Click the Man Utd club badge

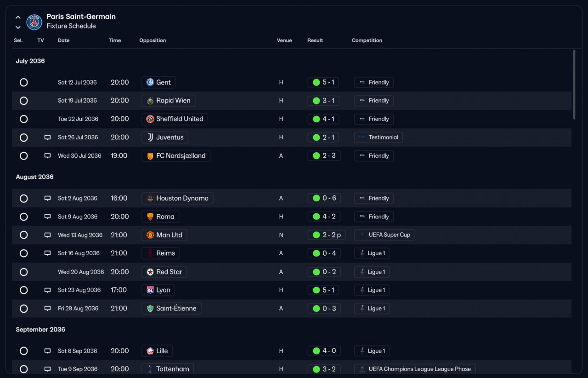[150, 235]
